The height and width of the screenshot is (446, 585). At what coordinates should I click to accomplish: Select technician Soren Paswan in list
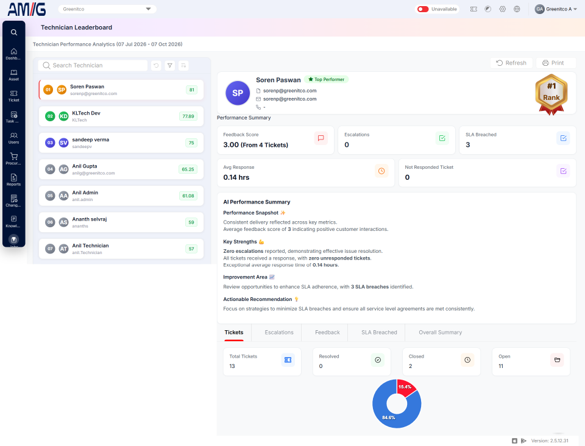pos(121,90)
